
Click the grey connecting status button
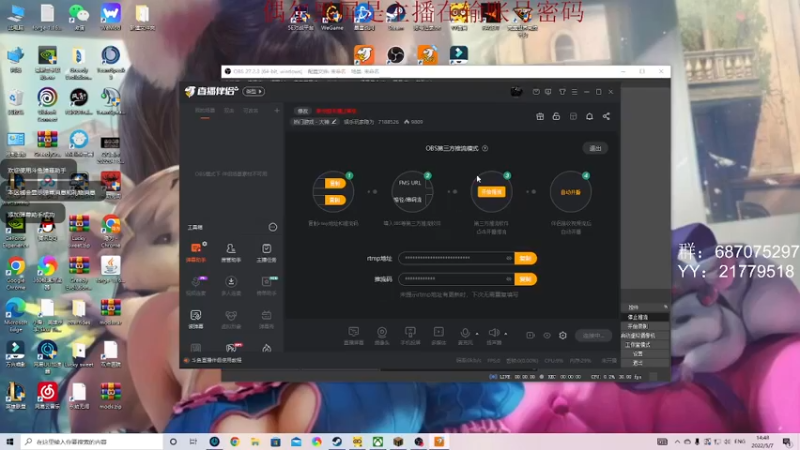[593, 336]
